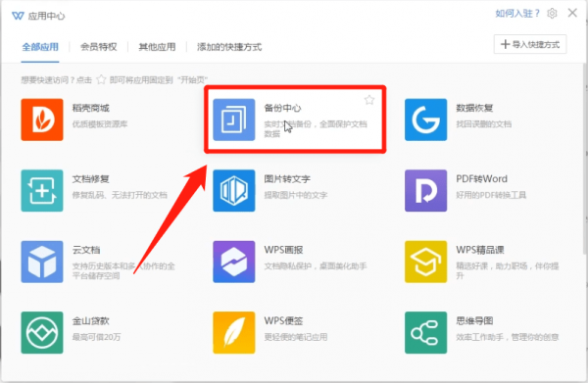Click the 找回误删的文档 description

[484, 124]
